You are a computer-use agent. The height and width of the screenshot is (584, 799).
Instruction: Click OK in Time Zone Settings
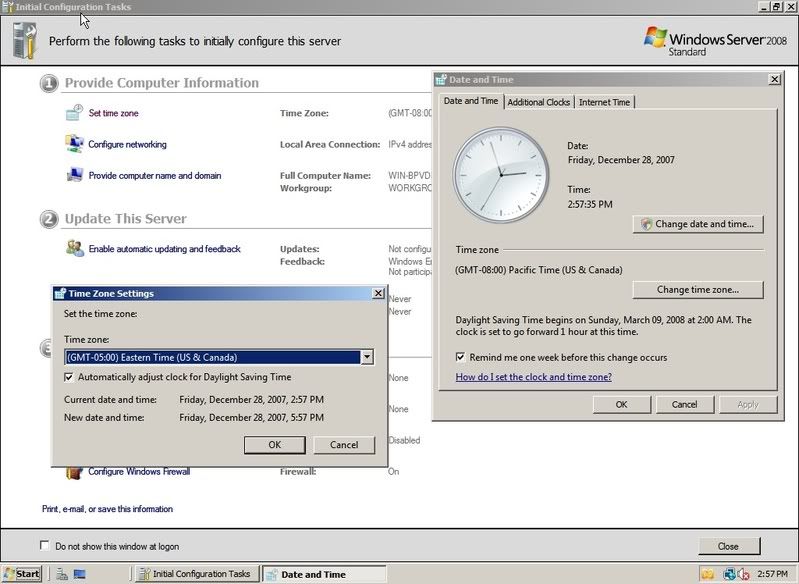pos(275,445)
